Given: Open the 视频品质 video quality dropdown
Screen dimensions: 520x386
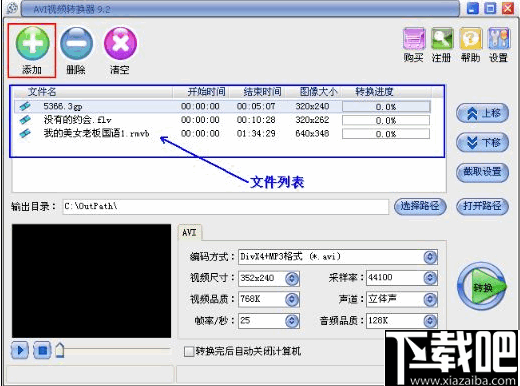Looking at the screenshot, I should click(292, 300).
